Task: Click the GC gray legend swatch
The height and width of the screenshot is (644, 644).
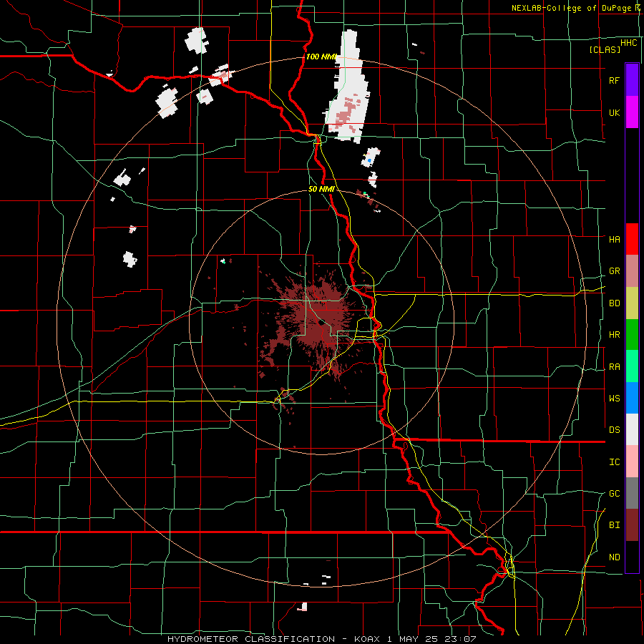Action: coord(632,493)
